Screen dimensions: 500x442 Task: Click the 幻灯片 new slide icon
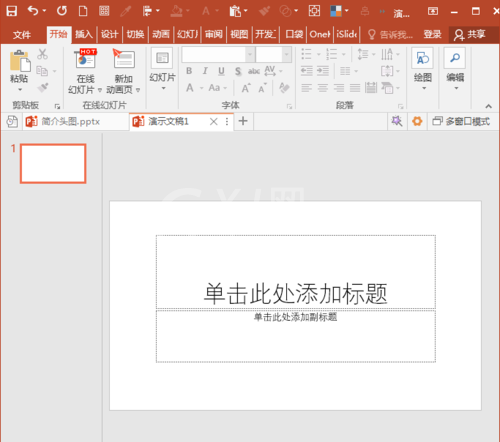pyautogui.click(x=162, y=58)
